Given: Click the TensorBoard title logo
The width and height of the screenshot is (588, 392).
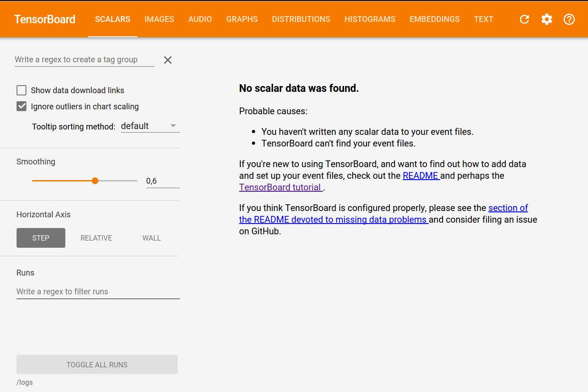Looking at the screenshot, I should tap(45, 19).
